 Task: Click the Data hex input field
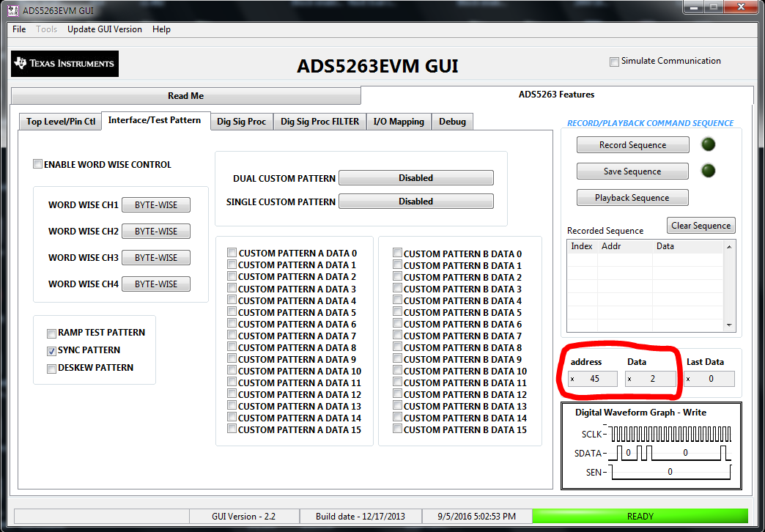point(651,379)
